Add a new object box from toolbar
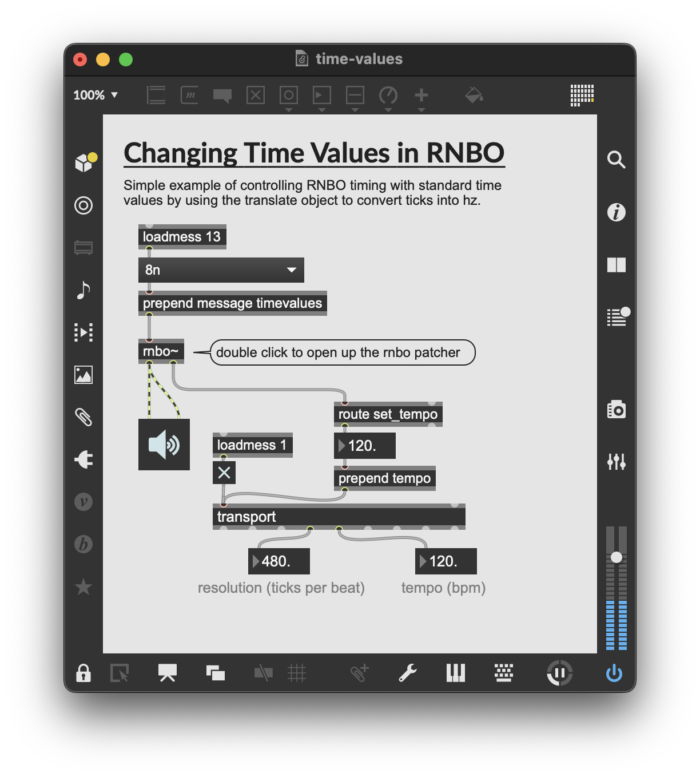The height and width of the screenshot is (777, 700). pyautogui.click(x=156, y=95)
